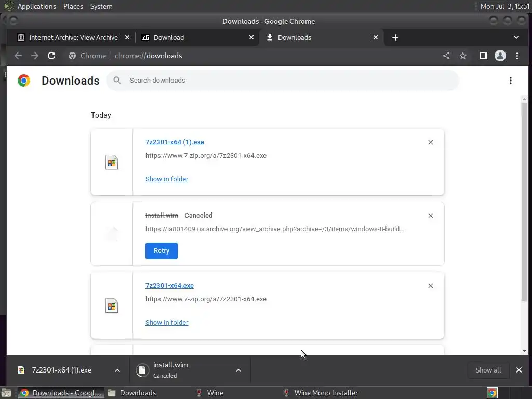Screen dimensions: 532x399
Task: Share this page via share icon
Action: [x=446, y=56]
